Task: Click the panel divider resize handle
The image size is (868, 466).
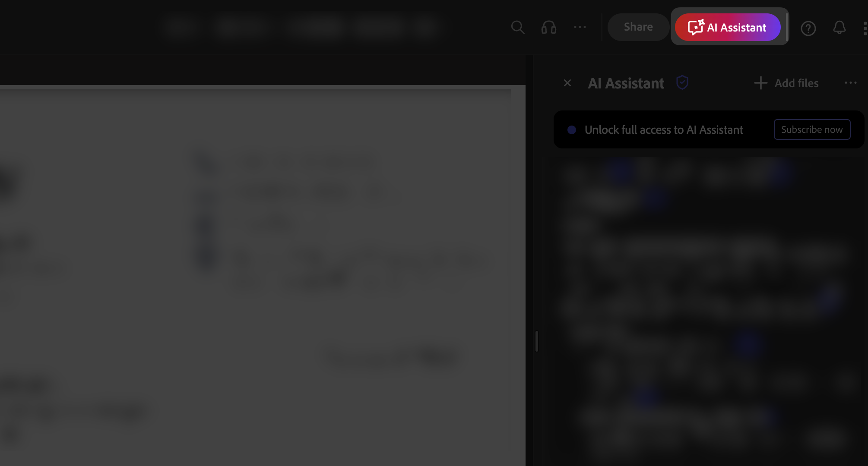Action: (537, 341)
